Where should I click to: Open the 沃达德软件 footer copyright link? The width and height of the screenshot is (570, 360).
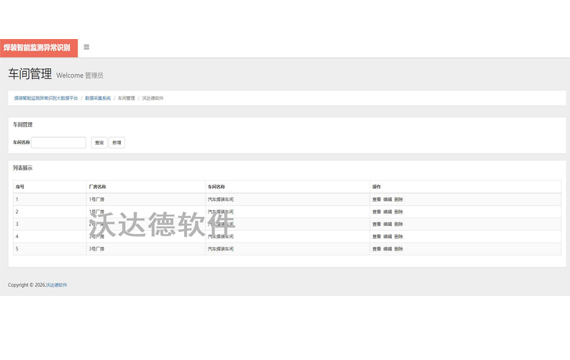[56, 285]
